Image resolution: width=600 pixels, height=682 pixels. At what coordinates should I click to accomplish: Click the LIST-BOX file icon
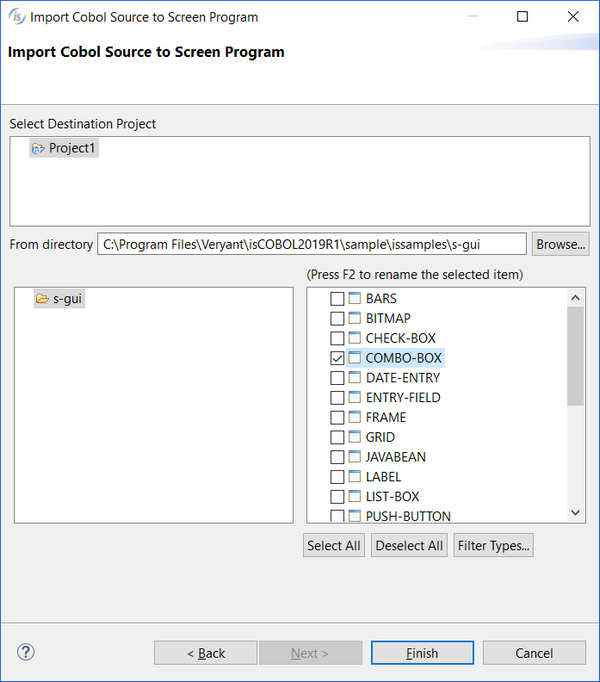[355, 496]
